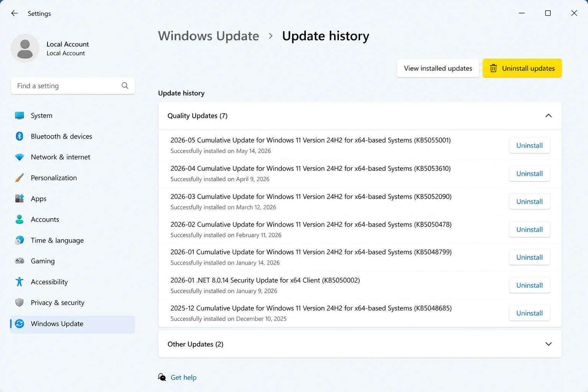Click the Network wifi icon

20,157
